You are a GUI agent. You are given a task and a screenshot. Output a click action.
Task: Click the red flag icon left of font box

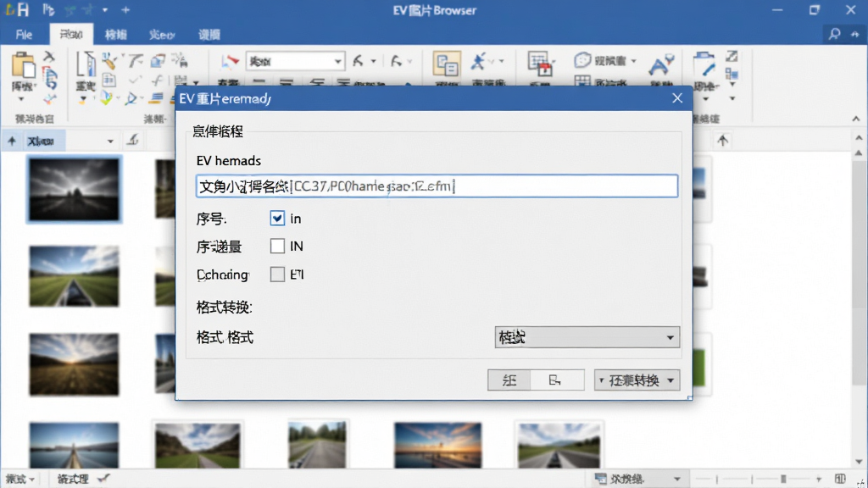tap(230, 61)
